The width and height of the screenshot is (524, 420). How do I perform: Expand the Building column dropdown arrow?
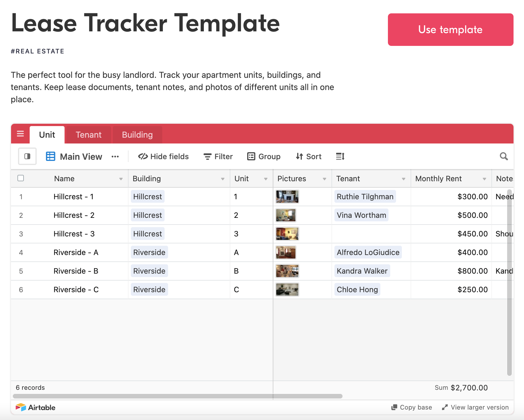pos(222,179)
